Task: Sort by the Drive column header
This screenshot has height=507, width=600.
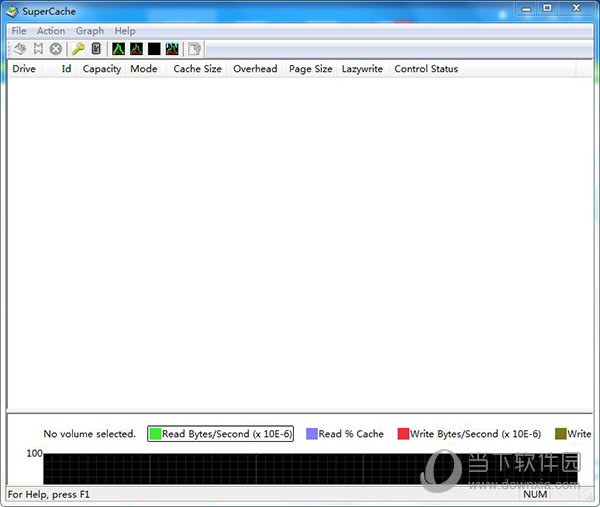Action: (25, 69)
